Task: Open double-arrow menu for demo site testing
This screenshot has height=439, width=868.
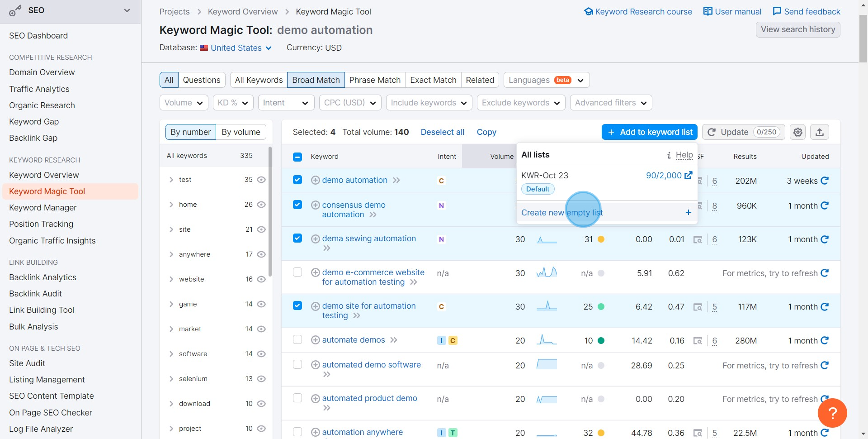Action: tap(357, 315)
